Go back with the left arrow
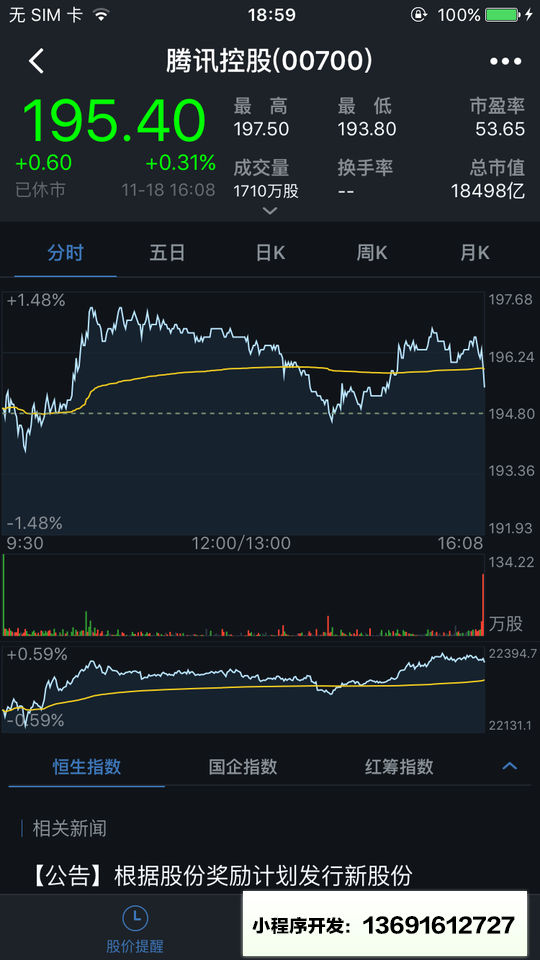 (37, 61)
